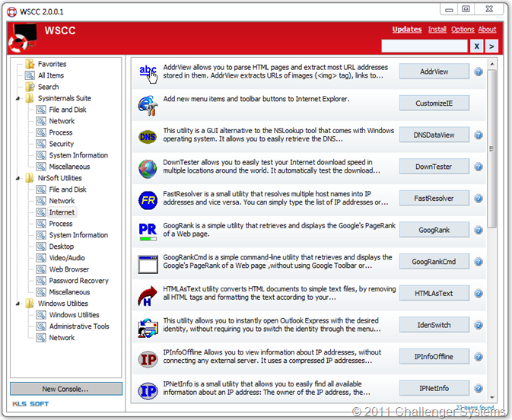Click the Search folder icon in tree
Screen dimensions: 512x420
click(30, 87)
